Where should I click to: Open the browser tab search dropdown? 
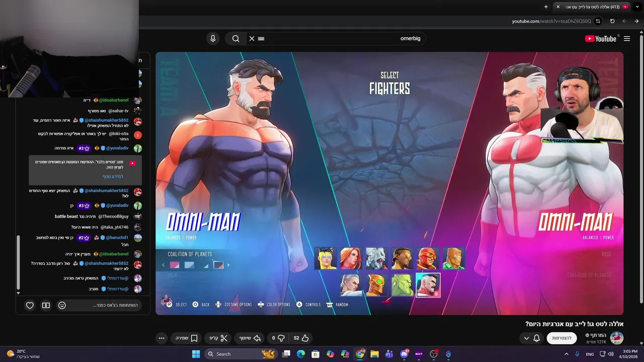click(x=637, y=7)
